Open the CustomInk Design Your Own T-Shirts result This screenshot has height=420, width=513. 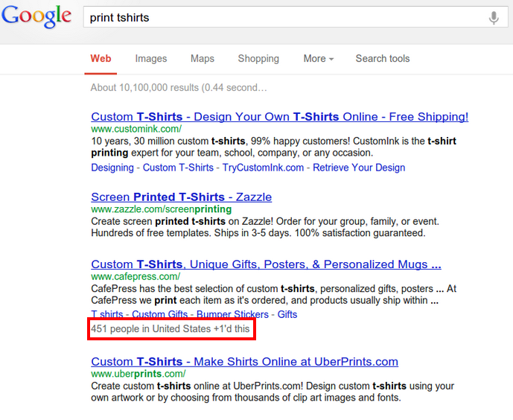279,117
